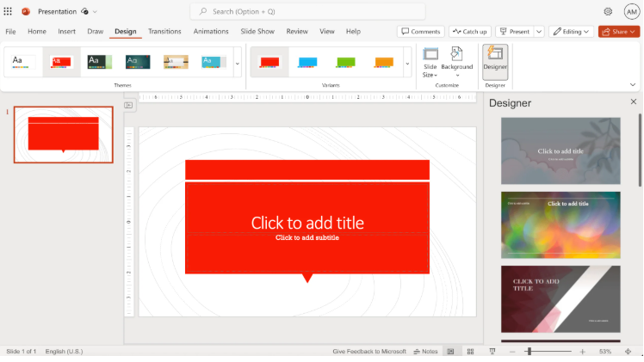This screenshot has width=644, height=362.
Task: Toggle the Designer ribbon button
Action: click(x=495, y=62)
